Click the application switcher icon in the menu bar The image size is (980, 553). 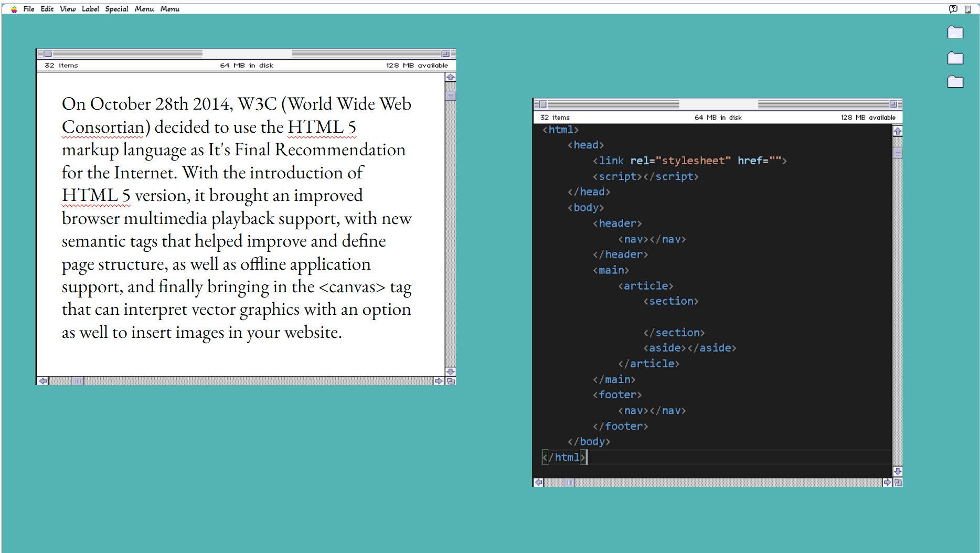tap(968, 8)
